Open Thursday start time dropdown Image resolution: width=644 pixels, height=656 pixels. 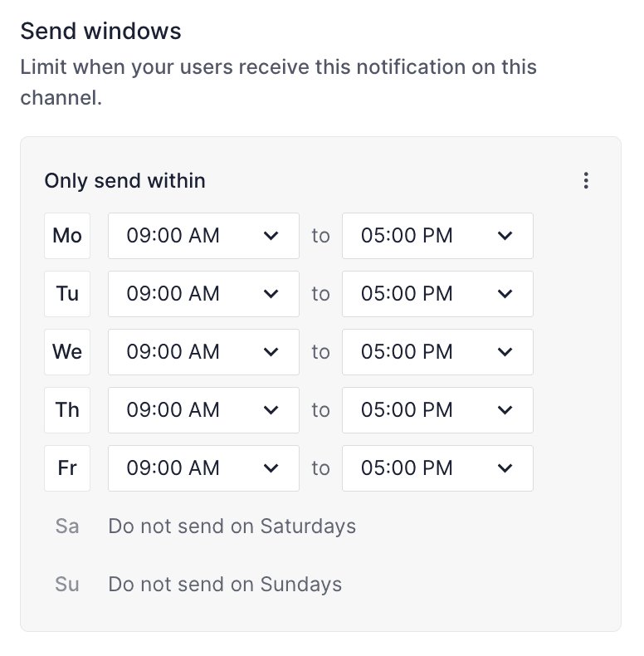(x=203, y=410)
